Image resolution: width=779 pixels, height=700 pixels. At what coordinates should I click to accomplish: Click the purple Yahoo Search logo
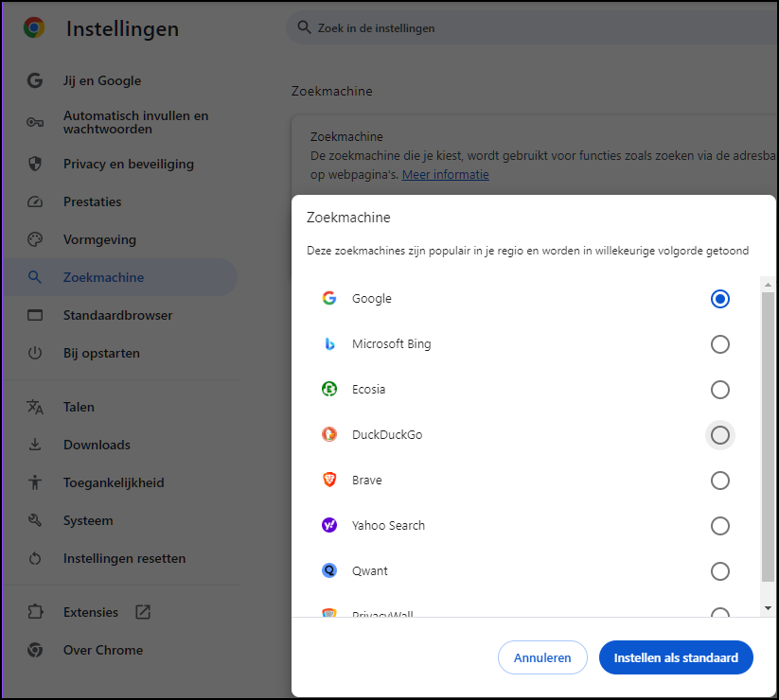coord(329,525)
